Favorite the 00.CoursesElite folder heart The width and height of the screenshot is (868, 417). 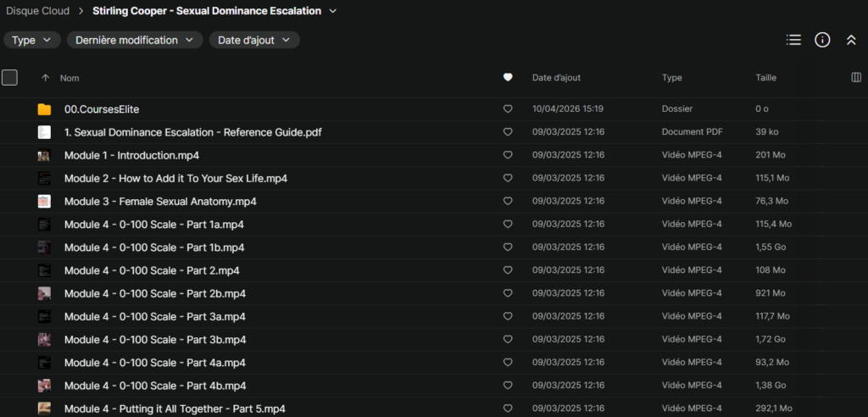point(508,109)
